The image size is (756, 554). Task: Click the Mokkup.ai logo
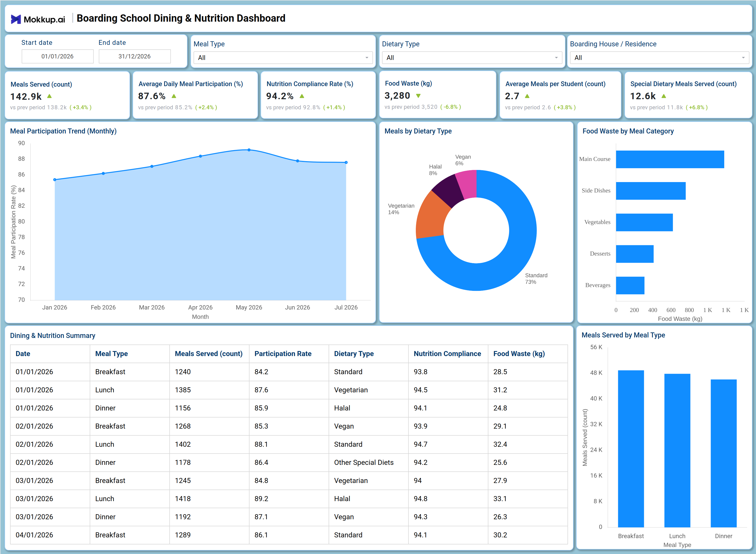pyautogui.click(x=38, y=19)
